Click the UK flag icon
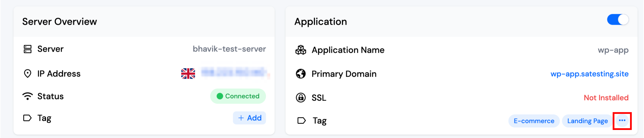The image size is (644, 138). pyautogui.click(x=188, y=74)
